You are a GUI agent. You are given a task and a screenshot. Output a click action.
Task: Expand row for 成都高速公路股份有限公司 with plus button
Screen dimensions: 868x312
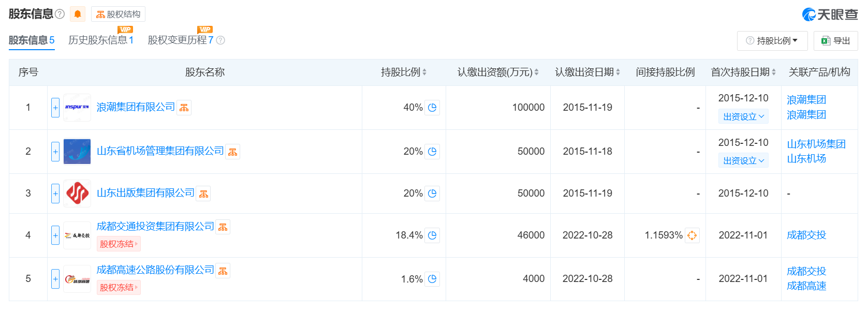tap(55, 279)
